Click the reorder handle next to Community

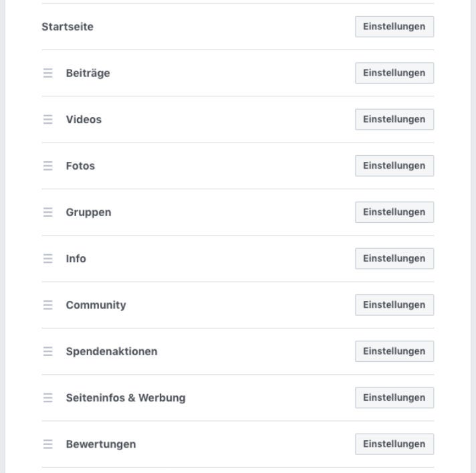coord(48,305)
